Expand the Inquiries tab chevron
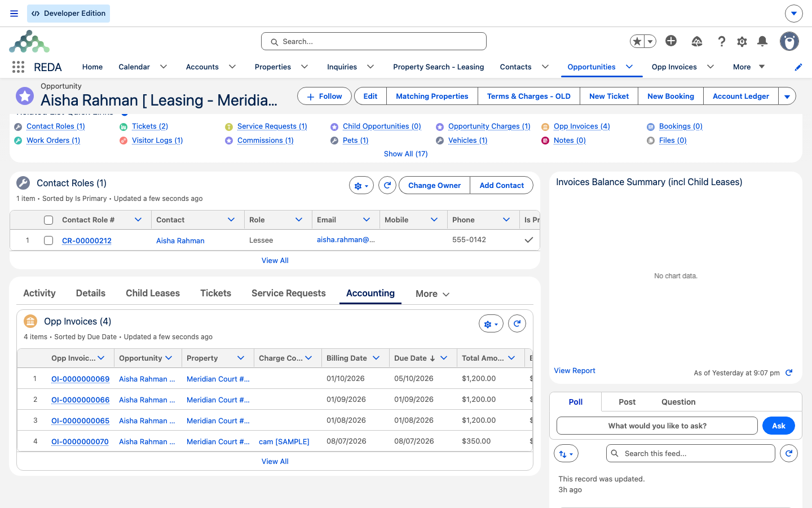The height and width of the screenshot is (508, 812). coord(370,67)
